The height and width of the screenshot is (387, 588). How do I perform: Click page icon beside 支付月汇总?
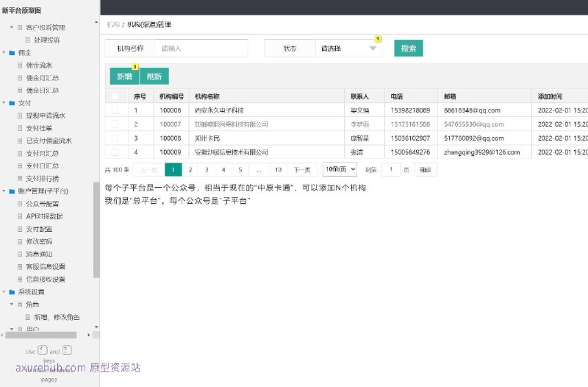coord(20,154)
